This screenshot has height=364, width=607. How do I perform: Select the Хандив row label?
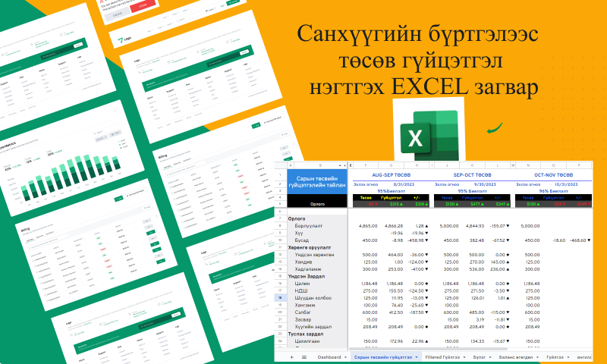(x=303, y=262)
